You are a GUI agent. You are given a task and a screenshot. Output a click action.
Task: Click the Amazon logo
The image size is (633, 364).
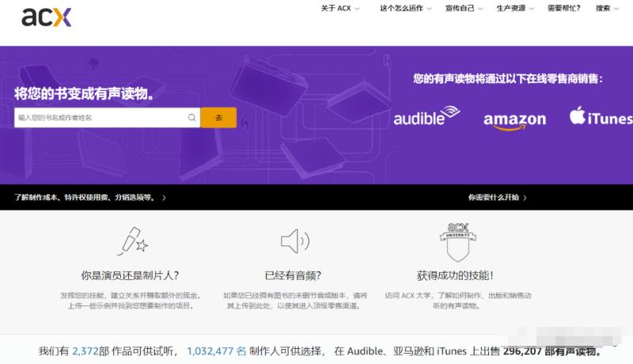pyautogui.click(x=514, y=119)
